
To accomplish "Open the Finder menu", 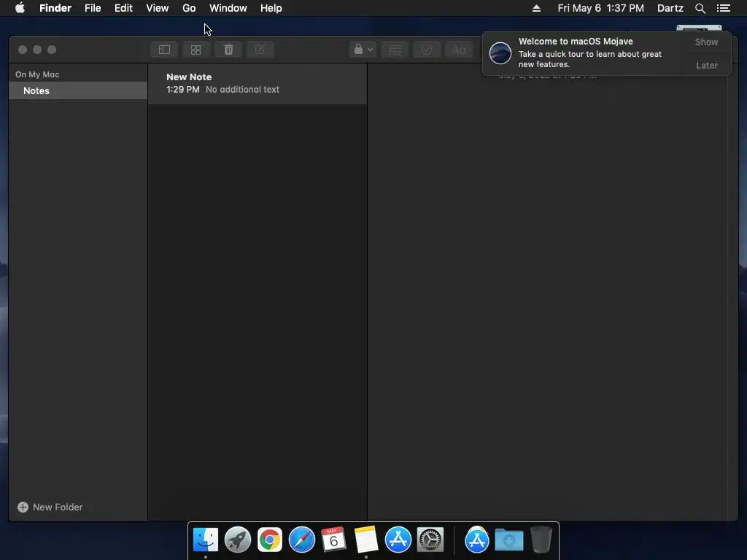I will [x=55, y=8].
